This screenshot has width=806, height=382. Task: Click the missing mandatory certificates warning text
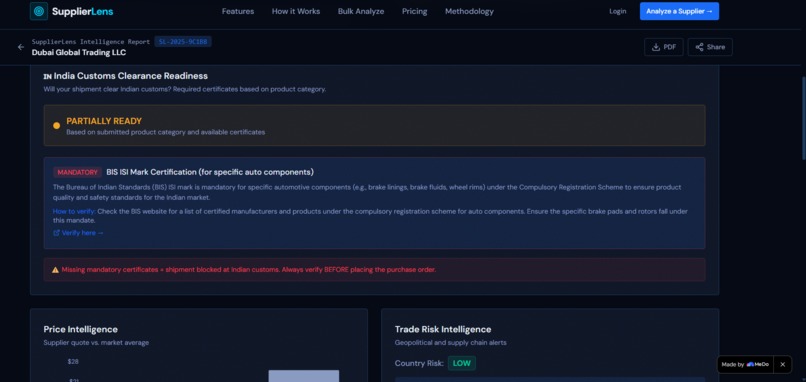tap(249, 269)
